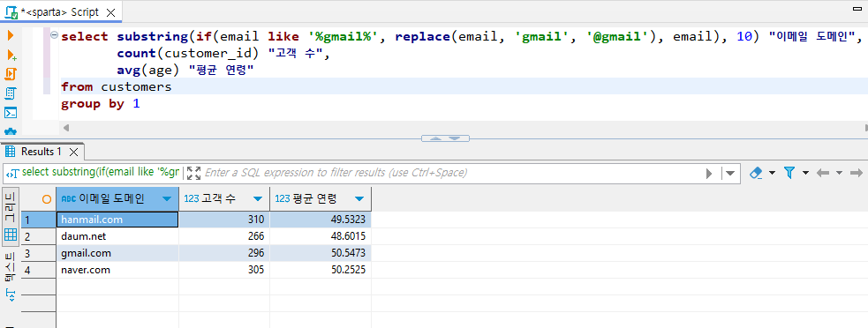The image size is (868, 328).
Task: Close the <sparta> Script tab
Action: coord(110,12)
